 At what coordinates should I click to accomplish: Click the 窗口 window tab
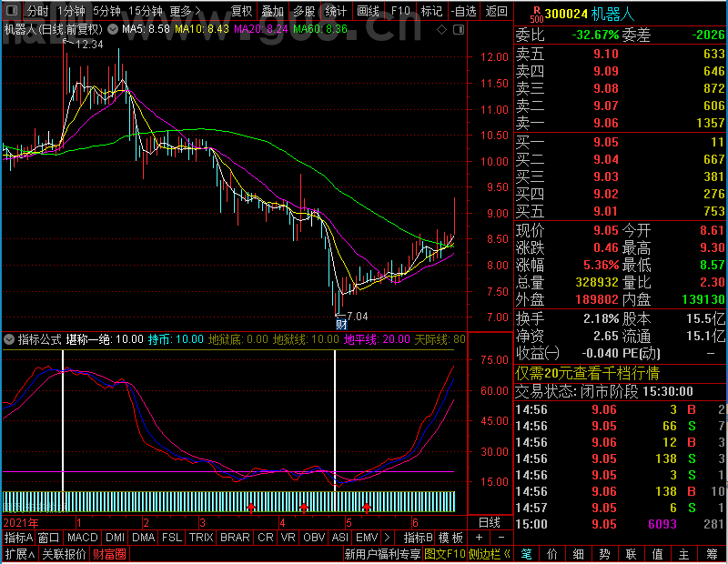pos(49,538)
